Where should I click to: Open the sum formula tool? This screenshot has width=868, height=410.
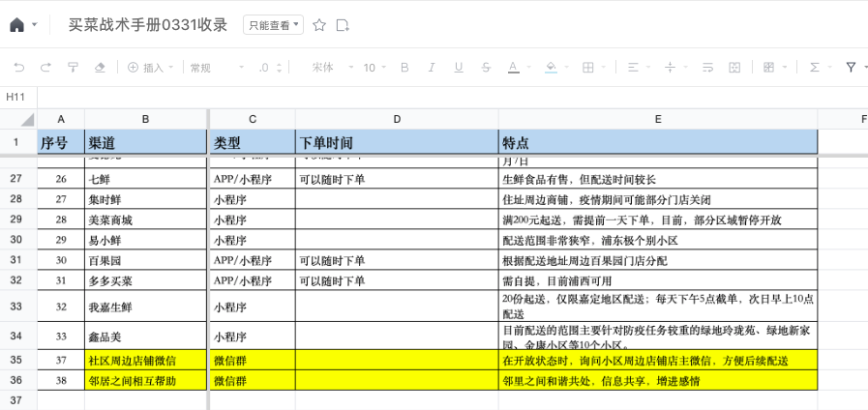[815, 68]
